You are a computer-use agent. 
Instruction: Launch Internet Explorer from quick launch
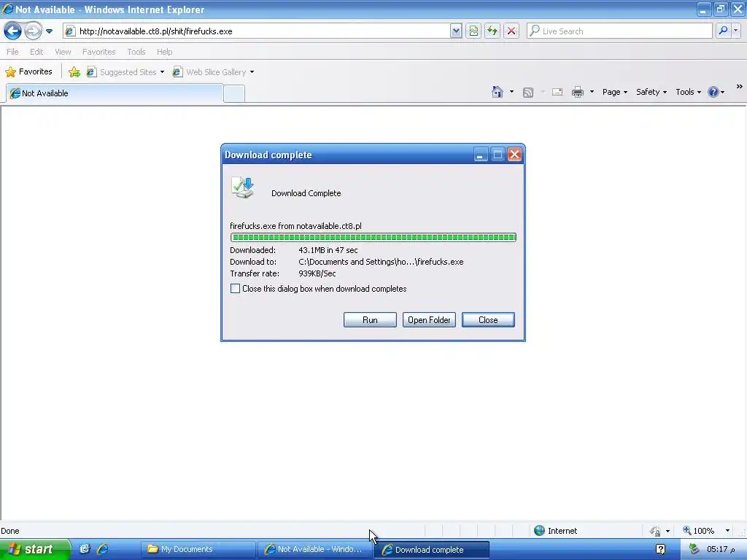click(x=102, y=549)
